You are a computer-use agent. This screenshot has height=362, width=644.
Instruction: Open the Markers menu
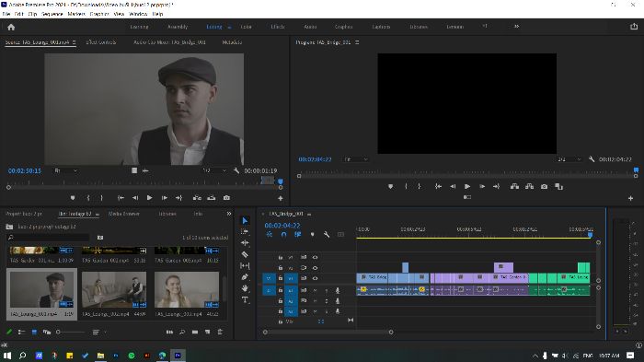pos(76,14)
